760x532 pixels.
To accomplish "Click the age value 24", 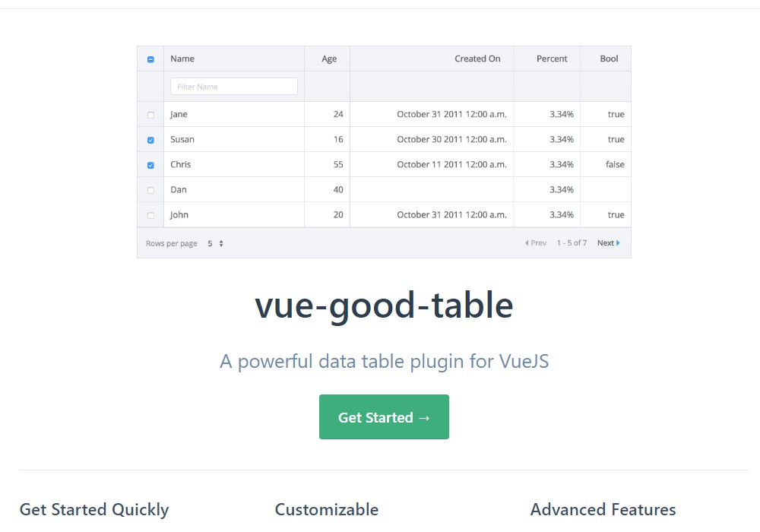I will point(338,114).
